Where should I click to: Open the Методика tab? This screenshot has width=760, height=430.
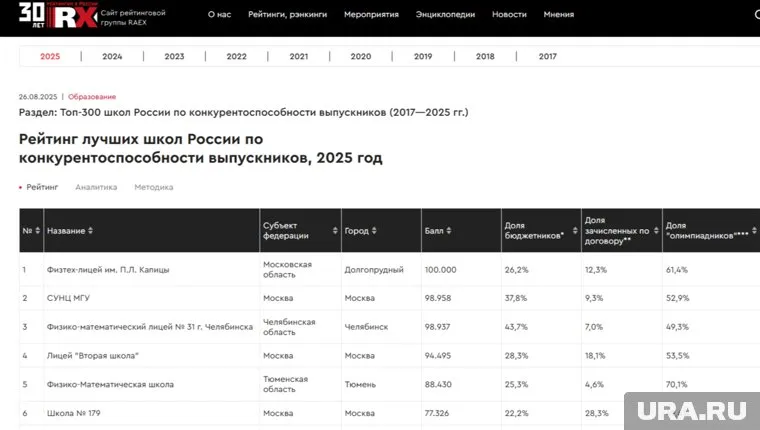[154, 187]
